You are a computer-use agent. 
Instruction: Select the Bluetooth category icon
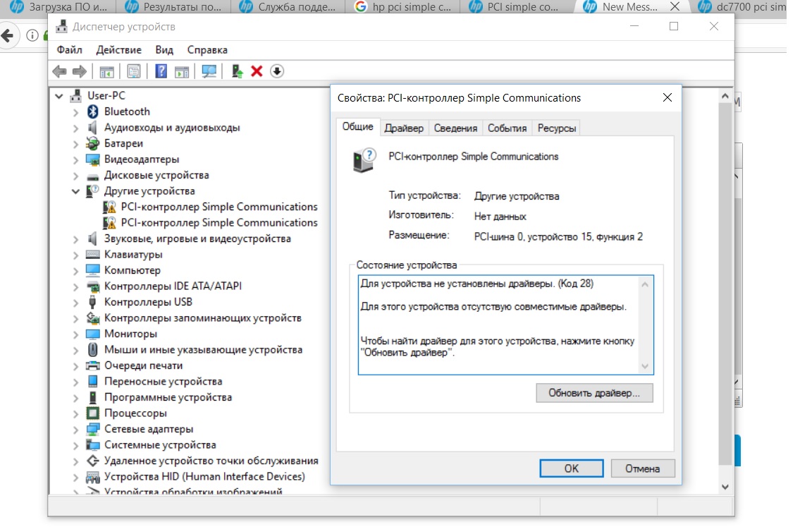[93, 111]
